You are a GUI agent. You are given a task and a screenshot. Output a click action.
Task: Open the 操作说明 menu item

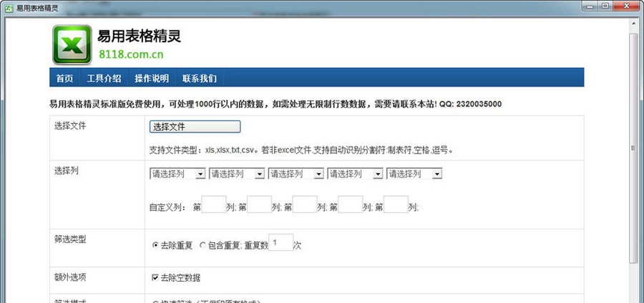152,79
